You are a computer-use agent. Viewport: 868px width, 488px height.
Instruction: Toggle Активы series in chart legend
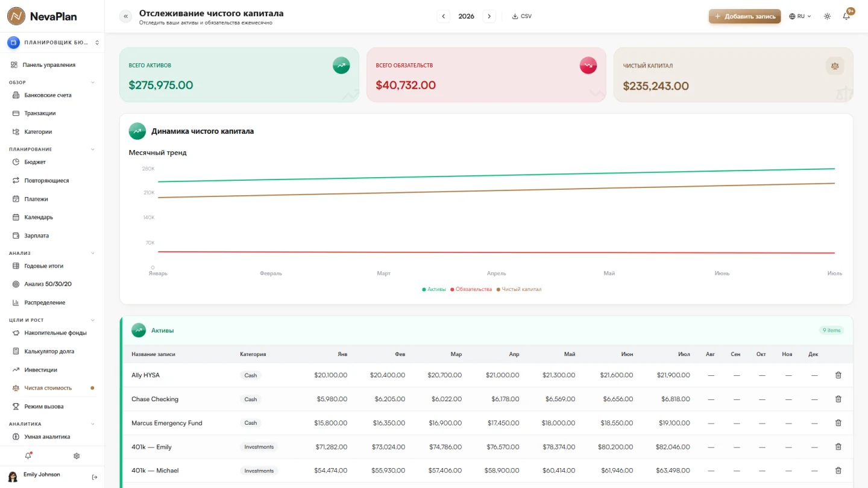tap(434, 289)
